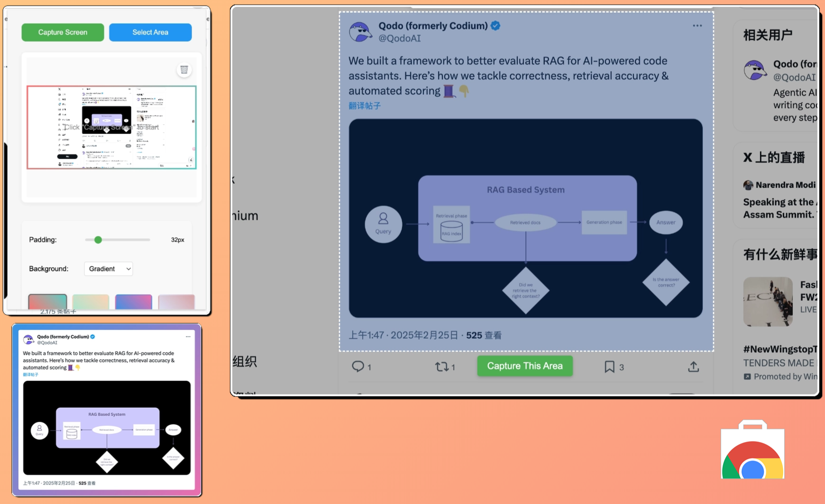Click the Capture This Area button
The image size is (825, 504).
[525, 366]
